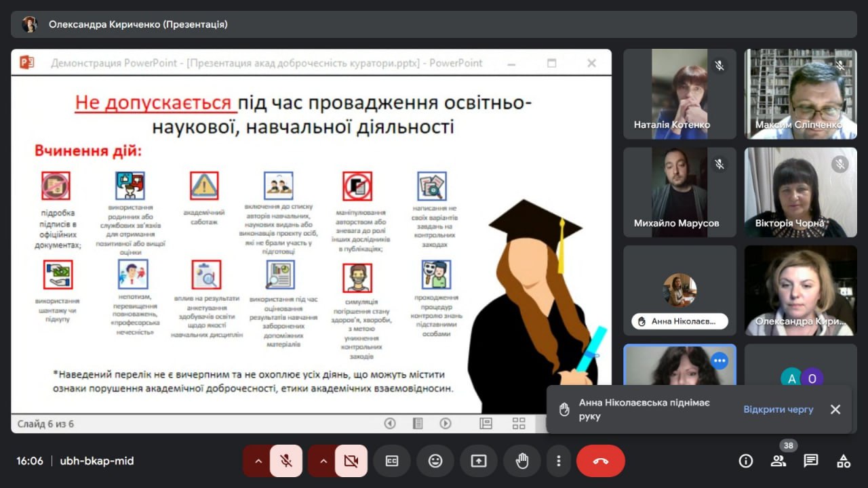868x488 pixels.
Task: Select Вікторія Чорна video tile
Action: click(x=801, y=192)
